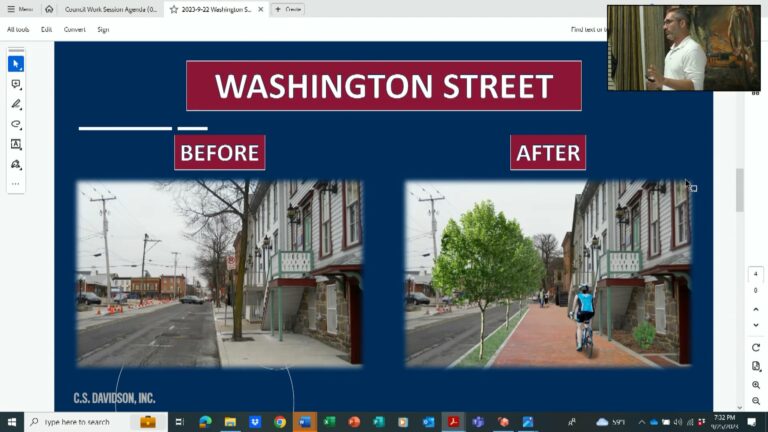Open the Convert menu
The height and width of the screenshot is (432, 768).
click(75, 30)
